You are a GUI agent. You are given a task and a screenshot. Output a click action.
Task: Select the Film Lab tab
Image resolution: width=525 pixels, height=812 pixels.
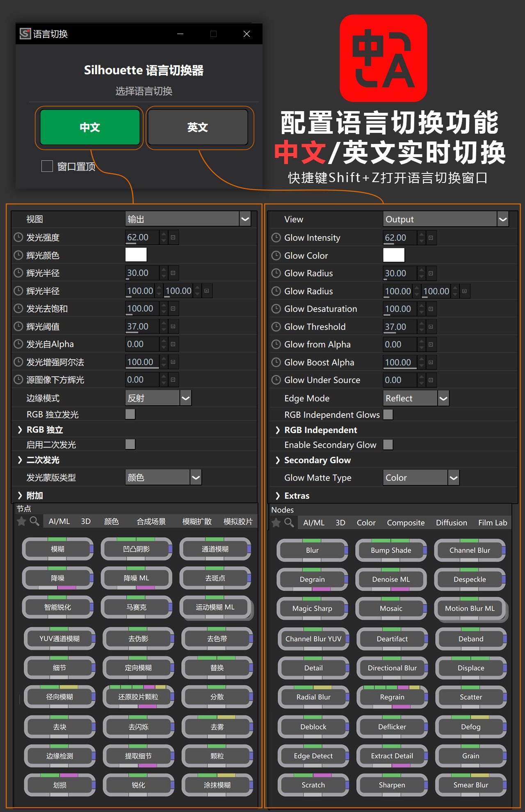493,522
